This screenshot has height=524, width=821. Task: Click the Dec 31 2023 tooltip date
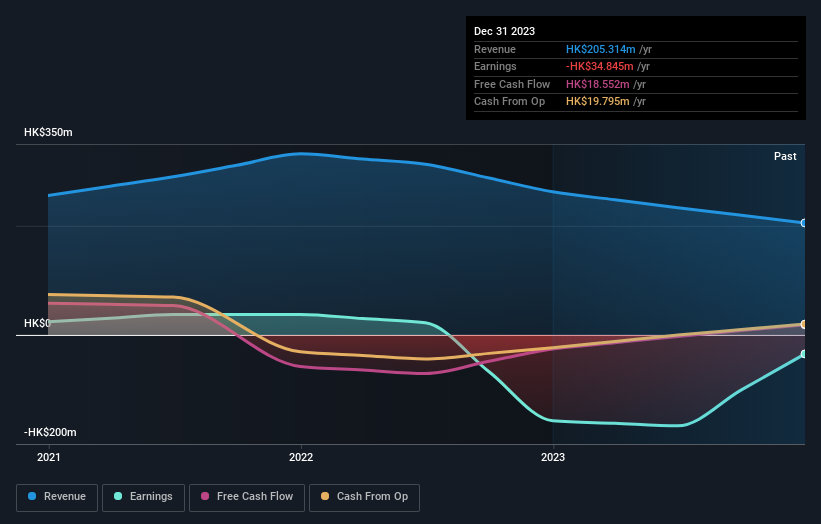coord(504,31)
